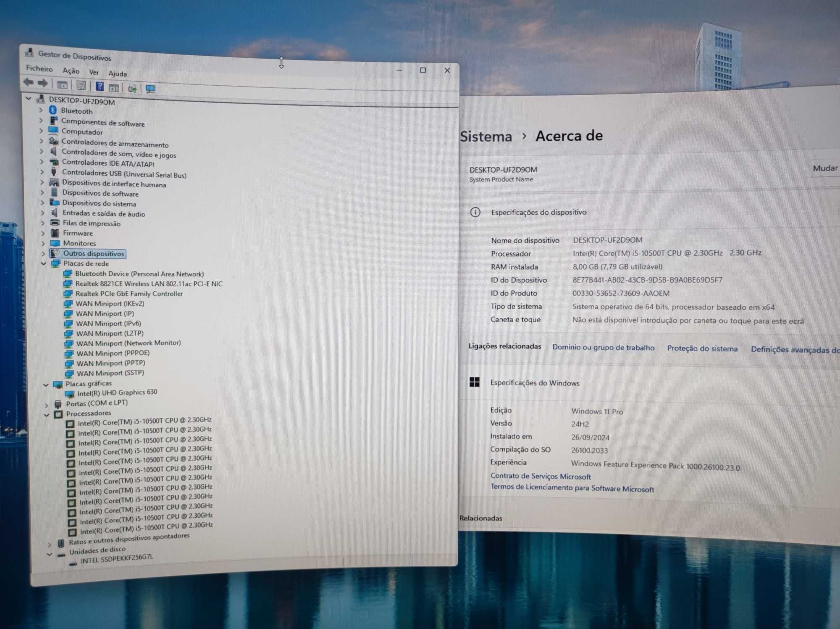This screenshot has height=629, width=840.
Task: Select WAN Miniport (SSTP)
Action: (110, 373)
